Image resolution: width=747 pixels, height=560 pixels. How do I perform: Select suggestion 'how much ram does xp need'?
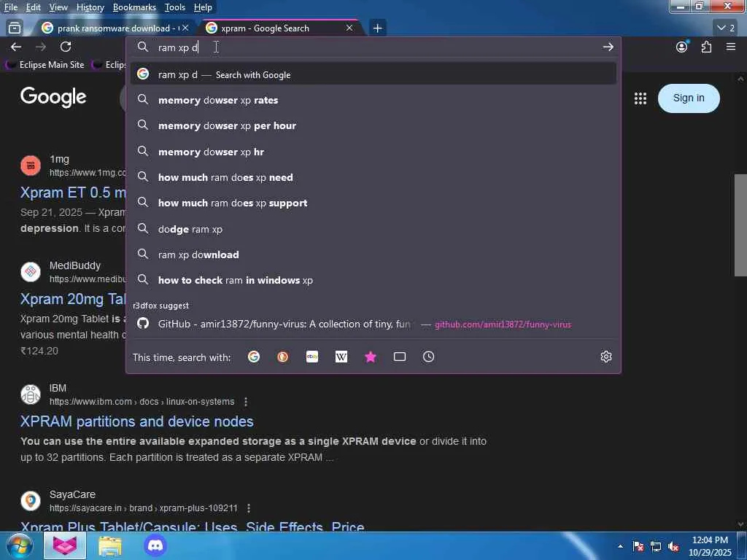point(373,177)
